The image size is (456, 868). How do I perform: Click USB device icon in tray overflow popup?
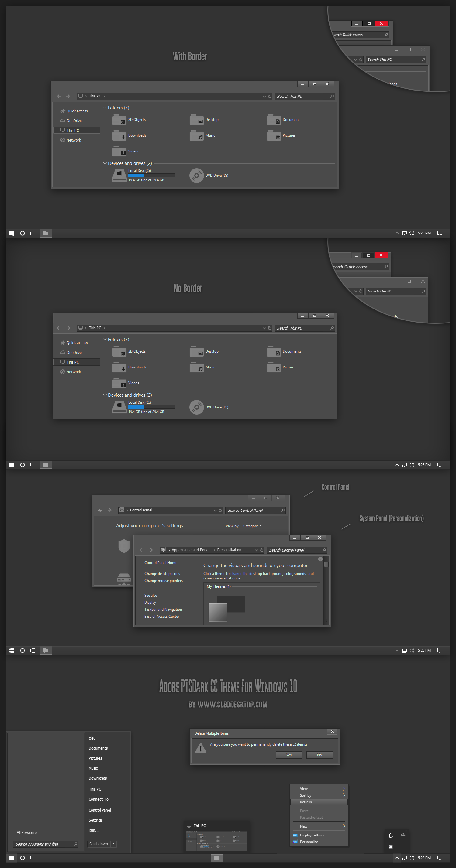coord(391,835)
